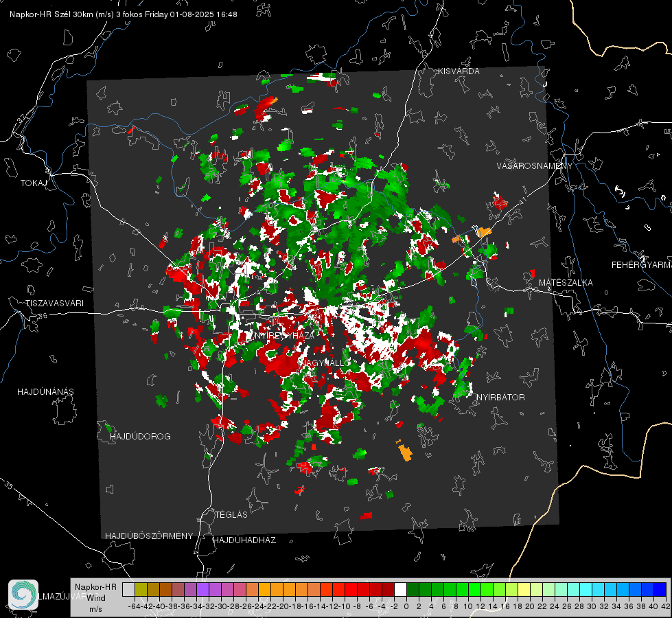Click road number 41 near Vásárosnamény
Viewport: 672px width, 618px height.
(x=522, y=202)
